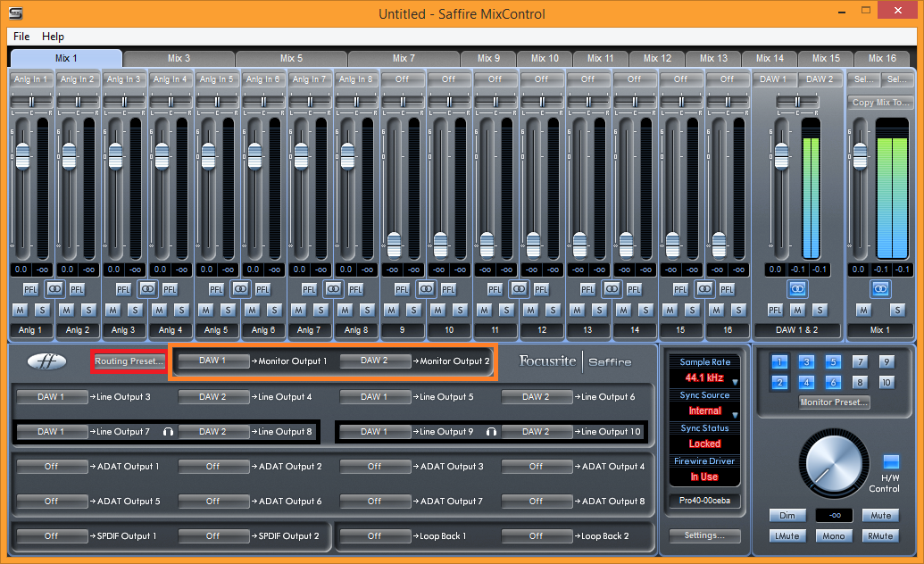This screenshot has height=564, width=924.
Task: Enable PFL on the DAW 1 & 2 channel
Action: pyautogui.click(x=775, y=310)
